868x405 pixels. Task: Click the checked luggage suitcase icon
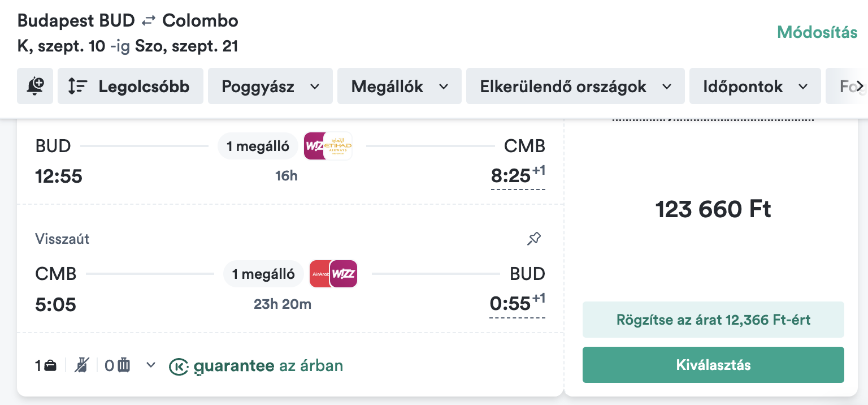coord(124,366)
